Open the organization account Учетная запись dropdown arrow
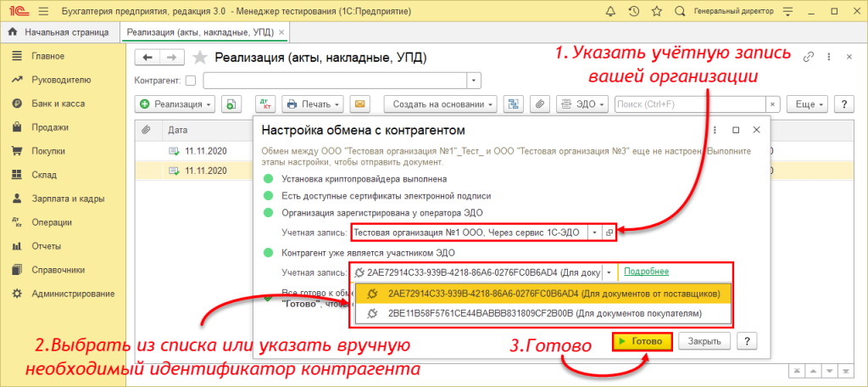 pyautogui.click(x=594, y=233)
